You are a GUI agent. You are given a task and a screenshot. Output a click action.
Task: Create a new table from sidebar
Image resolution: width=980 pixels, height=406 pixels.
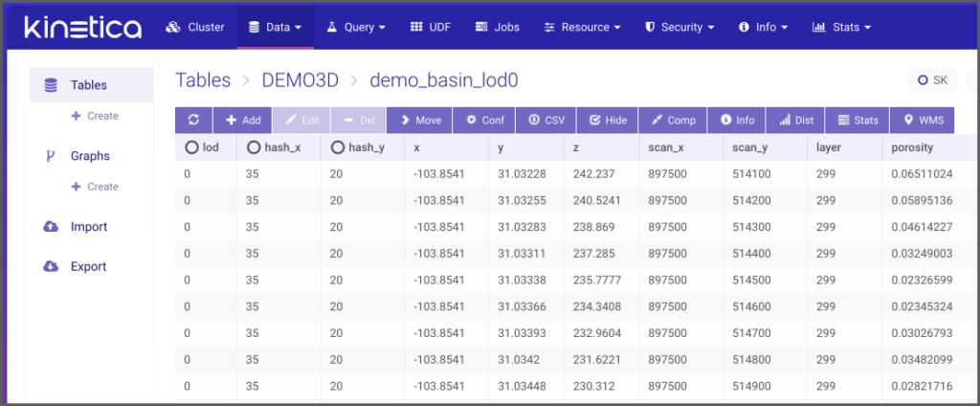(95, 116)
